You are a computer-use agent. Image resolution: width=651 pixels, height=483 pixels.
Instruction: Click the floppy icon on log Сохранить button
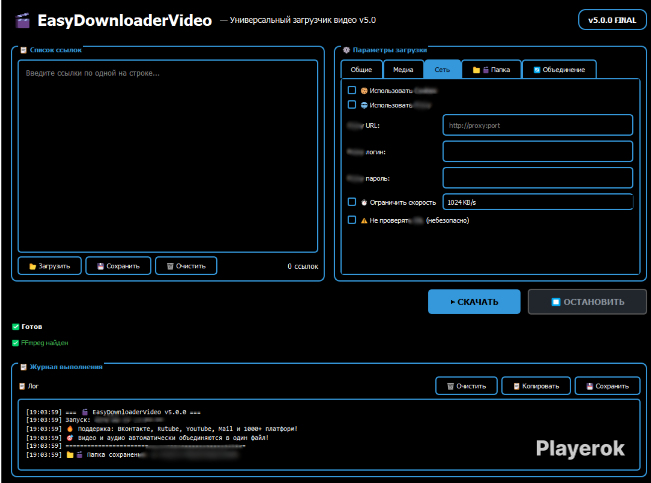click(x=590, y=386)
